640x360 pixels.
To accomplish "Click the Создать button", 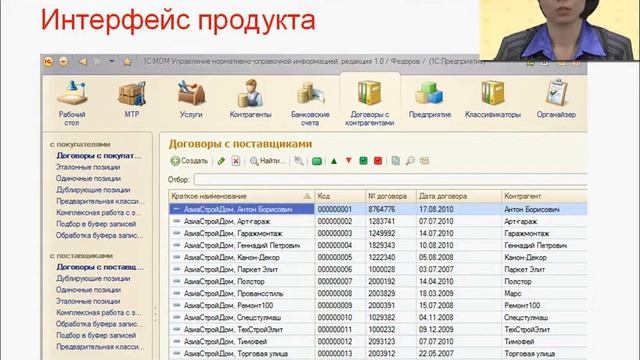I will 189,161.
